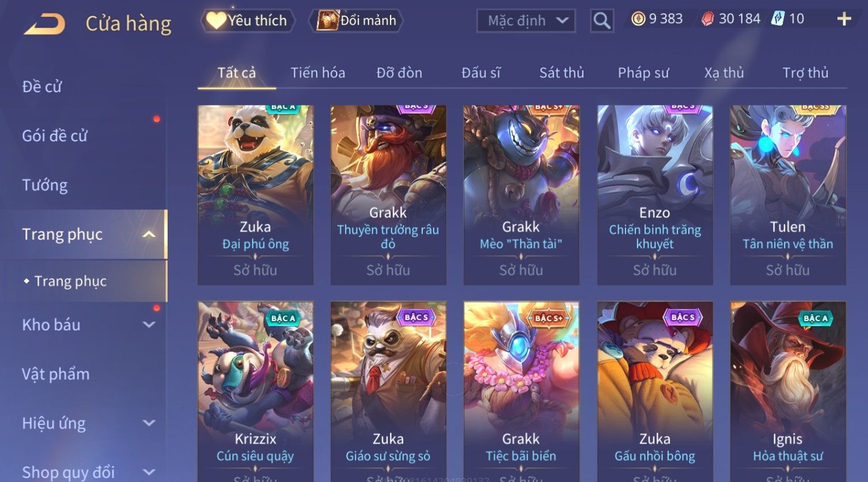Open the Mặc định sort dropdown
Screen dimensions: 868x482
pos(526,21)
